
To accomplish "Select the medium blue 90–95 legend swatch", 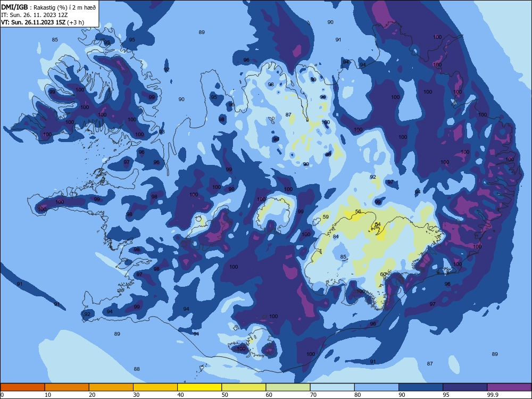I will pos(421,387).
